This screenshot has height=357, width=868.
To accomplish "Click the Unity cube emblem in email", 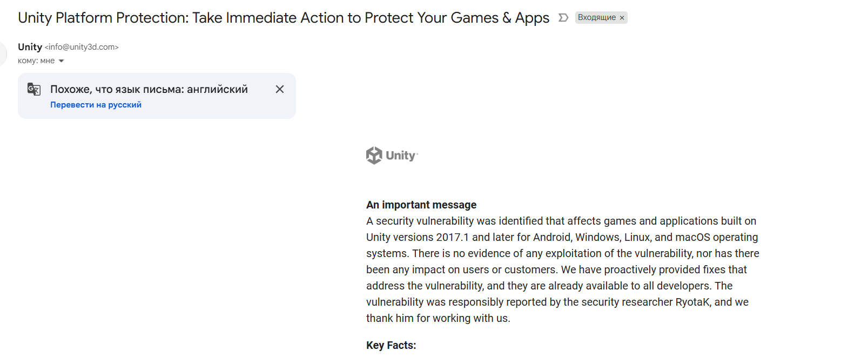I will coord(374,156).
